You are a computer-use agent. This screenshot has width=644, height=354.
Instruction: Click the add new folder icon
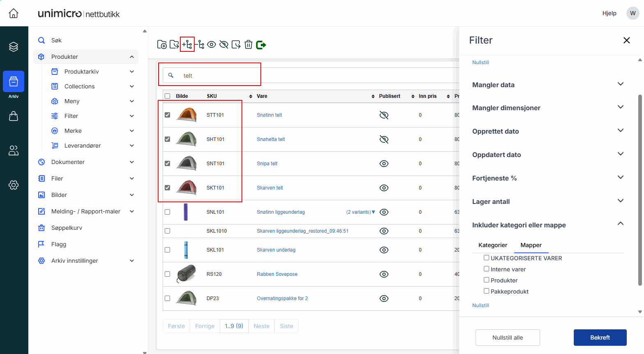coord(162,44)
